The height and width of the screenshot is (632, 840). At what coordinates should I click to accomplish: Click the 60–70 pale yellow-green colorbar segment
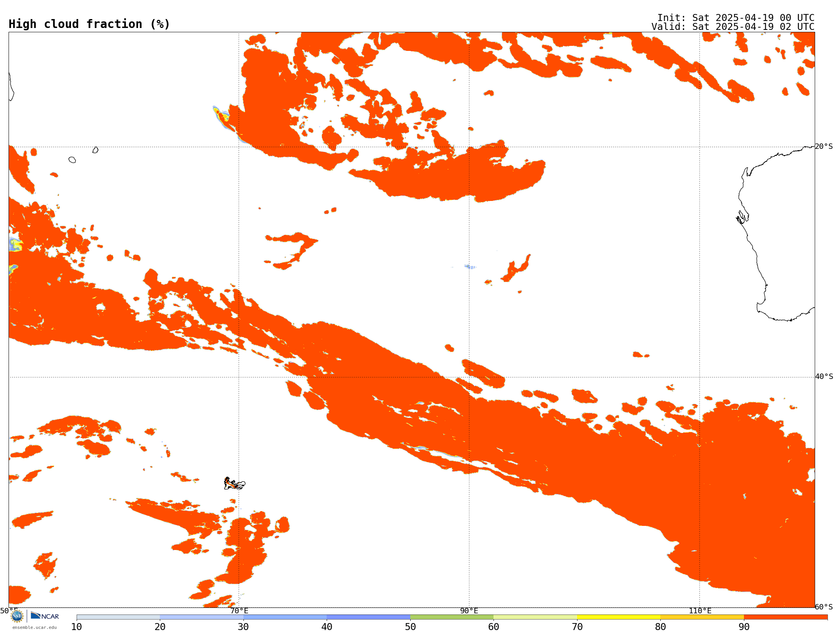535,617
